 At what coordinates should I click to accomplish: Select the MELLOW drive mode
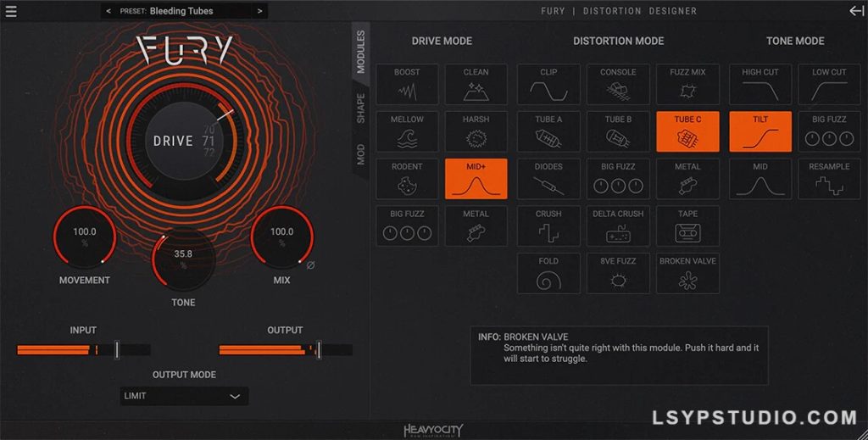coord(407,131)
